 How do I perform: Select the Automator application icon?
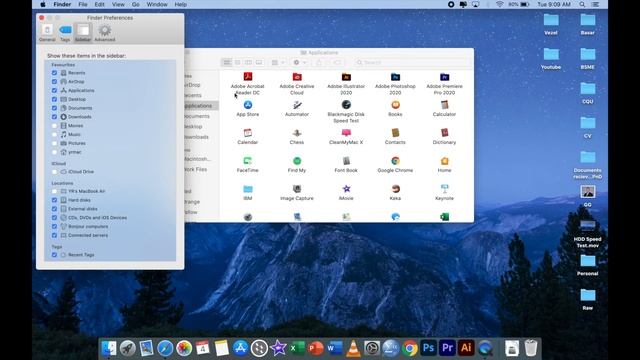pyautogui.click(x=297, y=105)
